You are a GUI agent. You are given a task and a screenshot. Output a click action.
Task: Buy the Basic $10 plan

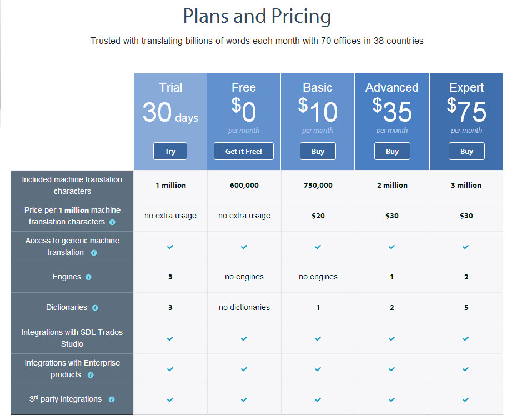[318, 151]
